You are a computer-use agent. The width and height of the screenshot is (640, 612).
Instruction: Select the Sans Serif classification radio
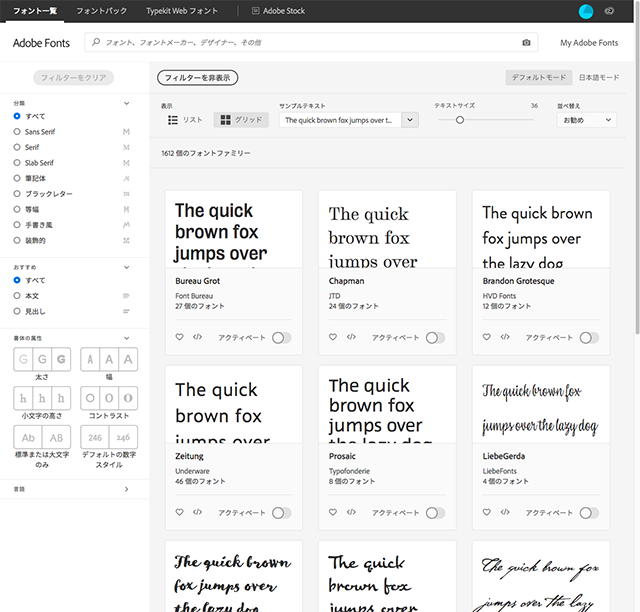[17, 131]
